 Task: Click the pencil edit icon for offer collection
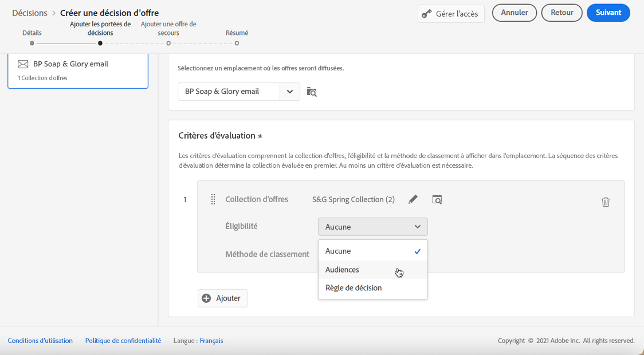413,199
